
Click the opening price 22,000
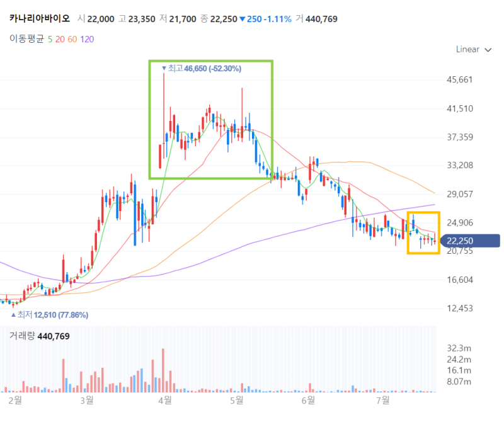(x=101, y=20)
